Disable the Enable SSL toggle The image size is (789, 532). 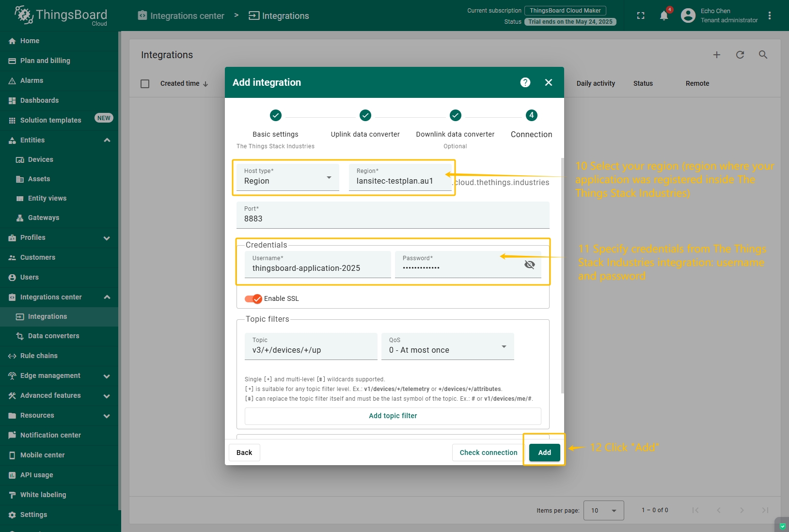pyautogui.click(x=253, y=298)
